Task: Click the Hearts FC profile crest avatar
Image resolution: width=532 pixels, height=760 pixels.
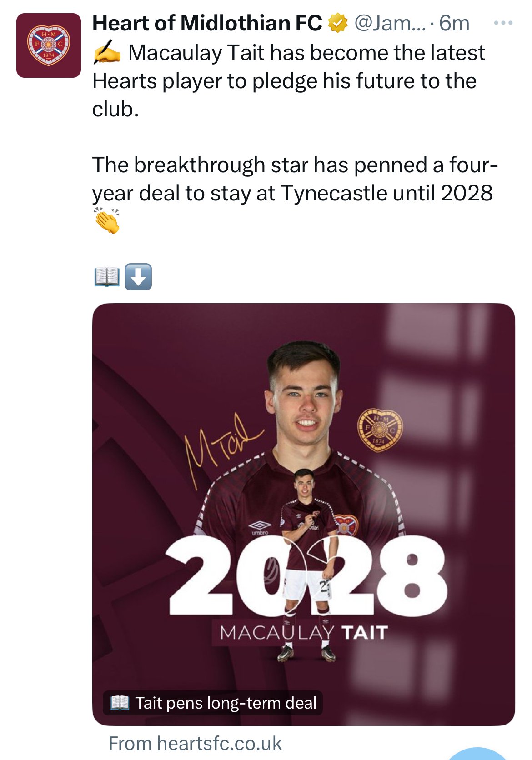Action: pos(48,45)
